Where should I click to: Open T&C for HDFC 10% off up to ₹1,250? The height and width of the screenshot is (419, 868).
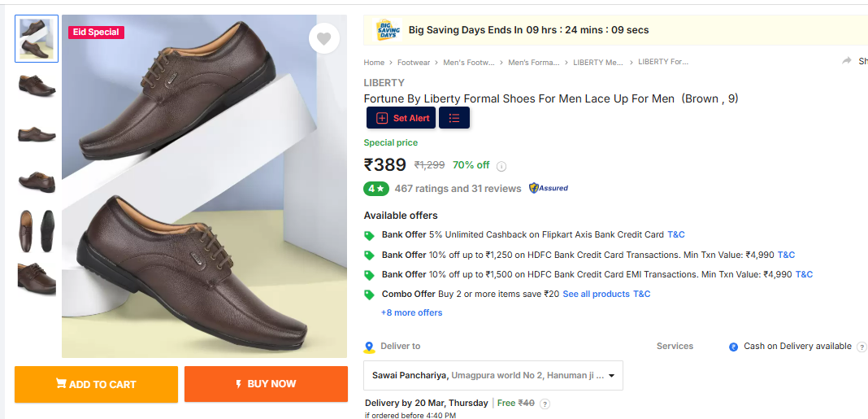pos(786,255)
